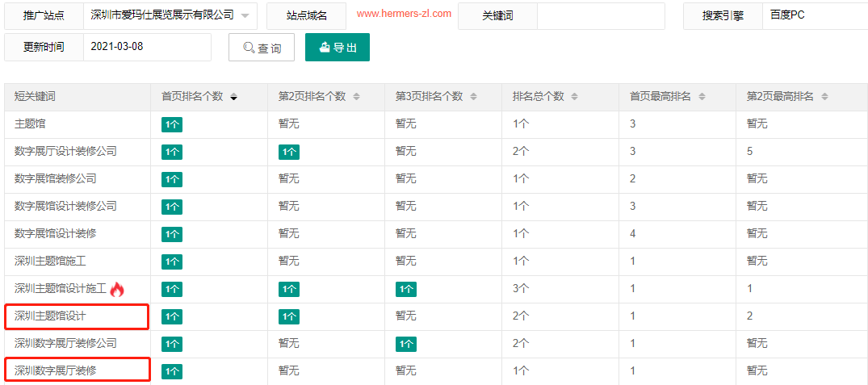Image resolution: width=868 pixels, height=385 pixels.
Task: Click the 关键词 input field
Action: (x=601, y=15)
